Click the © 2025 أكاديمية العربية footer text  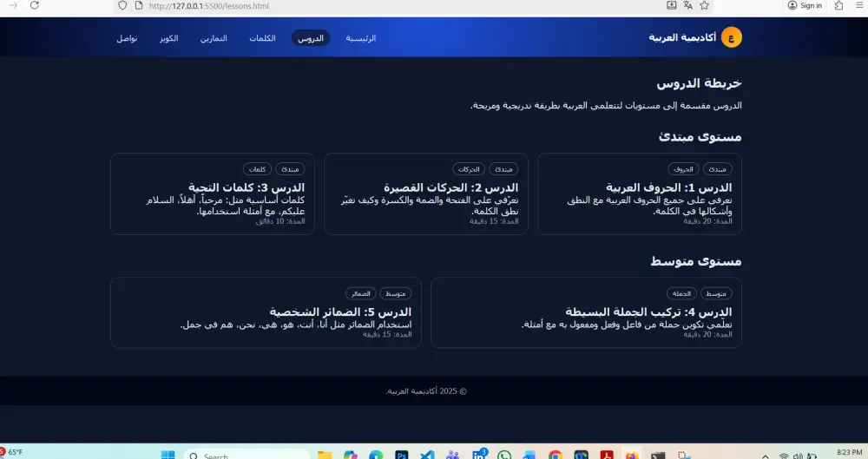coord(425,391)
